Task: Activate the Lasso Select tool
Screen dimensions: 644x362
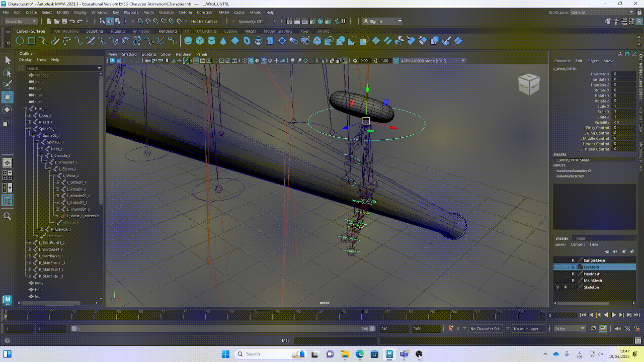Action: tap(8, 73)
